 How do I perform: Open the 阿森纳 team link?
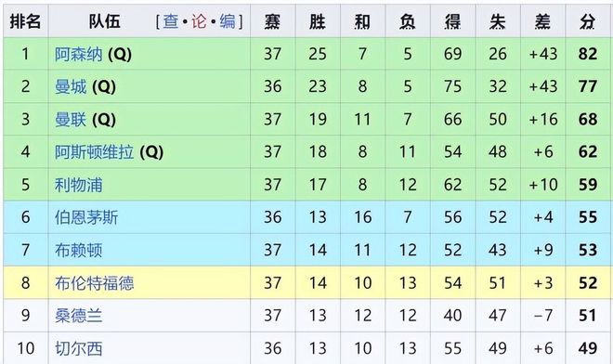click(x=78, y=54)
